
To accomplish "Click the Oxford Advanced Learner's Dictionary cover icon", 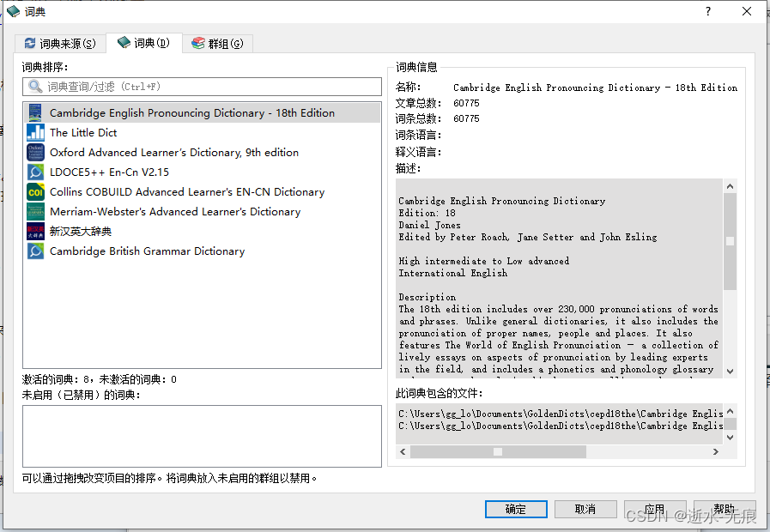I will click(34, 152).
